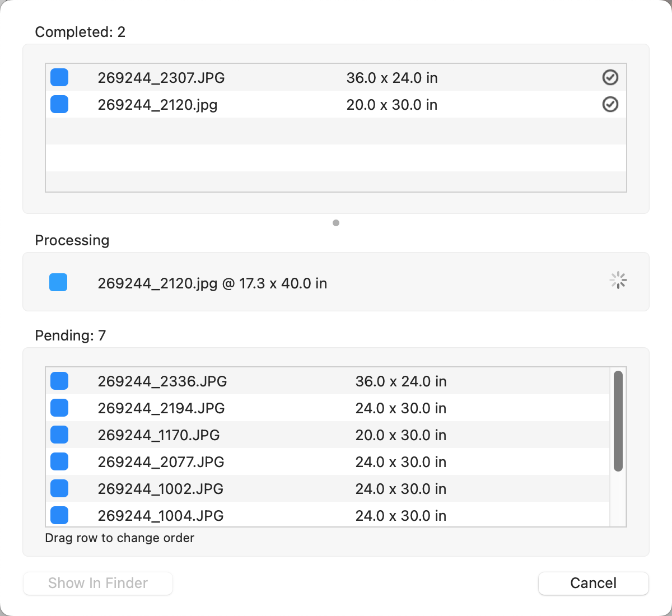The width and height of the screenshot is (672, 616).
Task: Click the split divider dot below Completed
Action: pyautogui.click(x=336, y=223)
